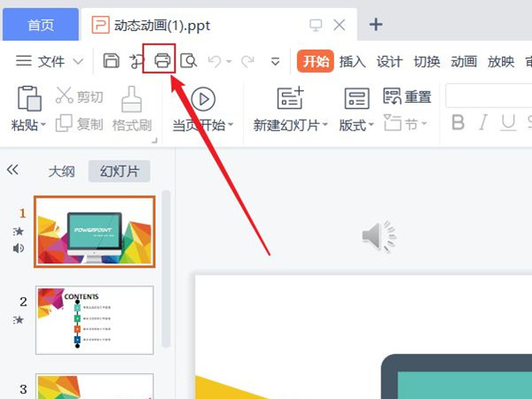Switch to the 大纲 outline tab
The width and height of the screenshot is (532, 399).
[61, 171]
